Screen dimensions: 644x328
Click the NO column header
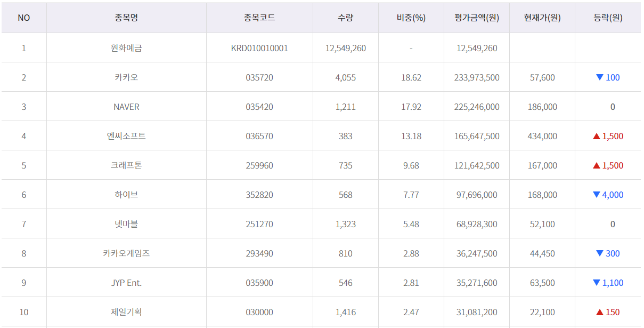tap(24, 18)
